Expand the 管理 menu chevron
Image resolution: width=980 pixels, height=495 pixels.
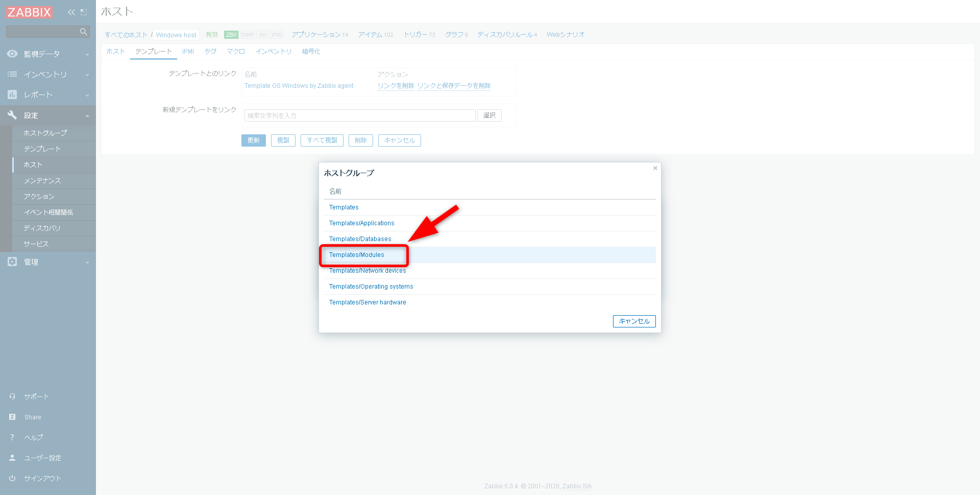[87, 262]
